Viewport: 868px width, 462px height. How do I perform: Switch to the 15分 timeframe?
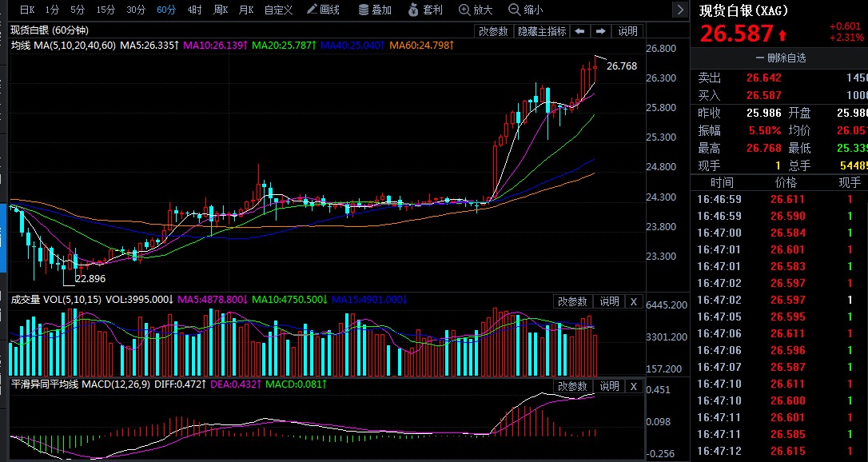coord(106,10)
